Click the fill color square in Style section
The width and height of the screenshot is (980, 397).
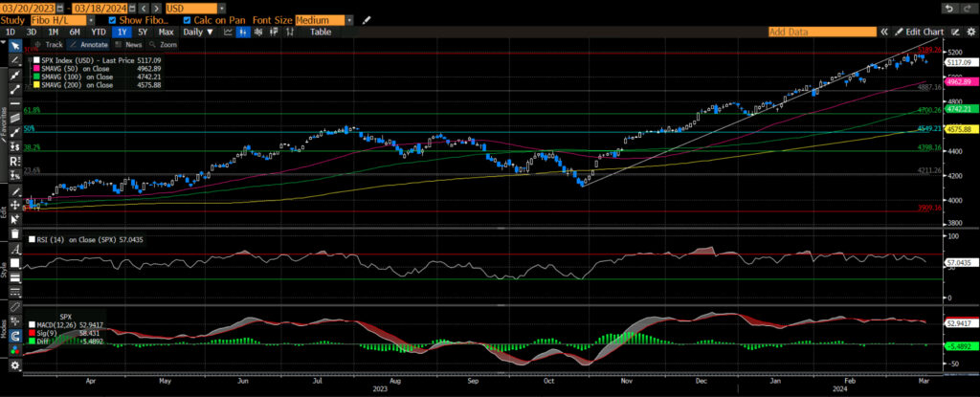[x=14, y=264]
